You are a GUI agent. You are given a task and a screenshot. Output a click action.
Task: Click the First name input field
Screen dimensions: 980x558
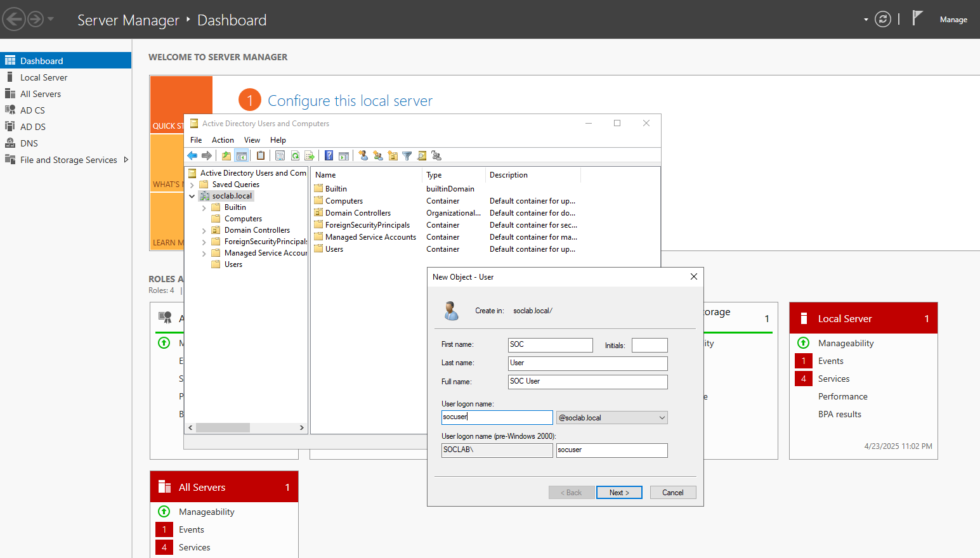coord(551,345)
